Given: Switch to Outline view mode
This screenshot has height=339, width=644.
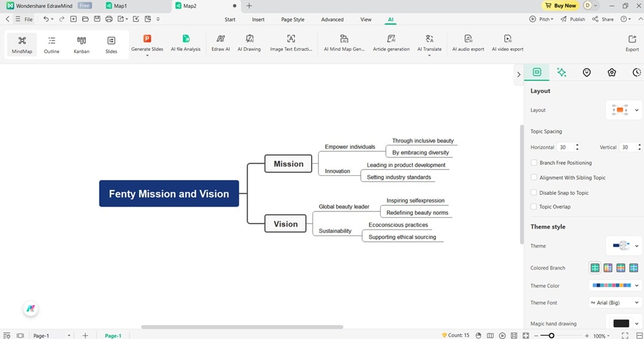Looking at the screenshot, I should pyautogui.click(x=52, y=44).
